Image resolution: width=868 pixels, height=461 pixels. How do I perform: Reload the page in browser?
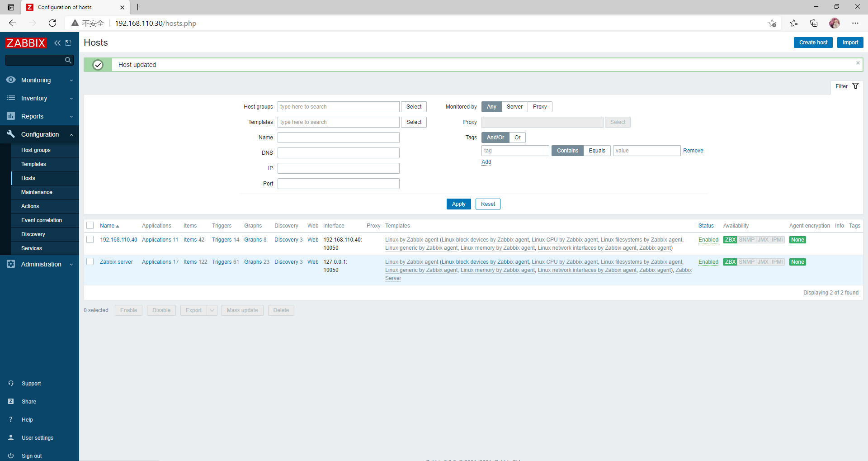(x=52, y=23)
